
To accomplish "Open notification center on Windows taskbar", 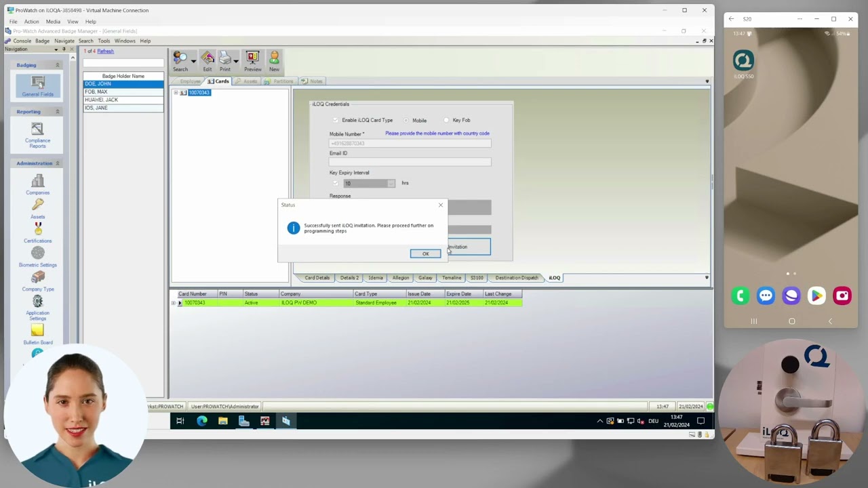I will pos(701,421).
